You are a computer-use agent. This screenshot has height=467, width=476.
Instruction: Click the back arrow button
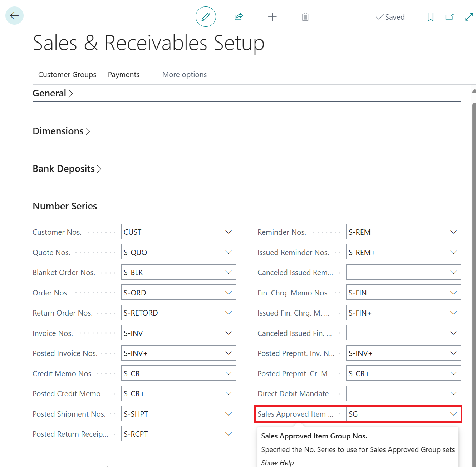tap(14, 16)
